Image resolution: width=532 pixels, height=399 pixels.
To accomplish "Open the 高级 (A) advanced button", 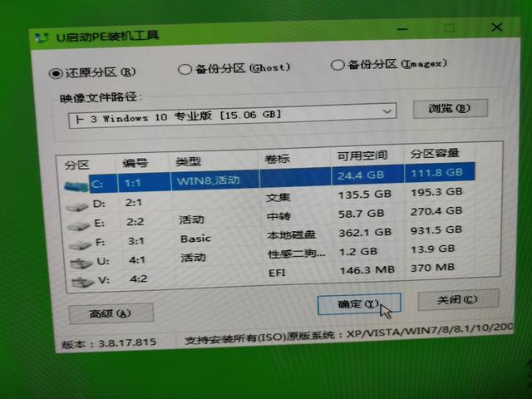I will pyautogui.click(x=111, y=313).
